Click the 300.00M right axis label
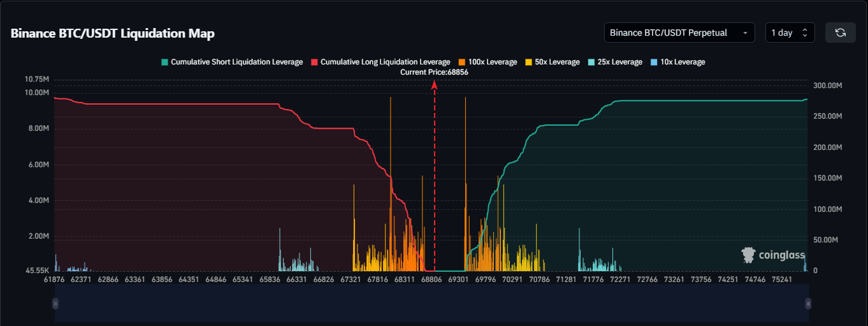 pos(828,85)
